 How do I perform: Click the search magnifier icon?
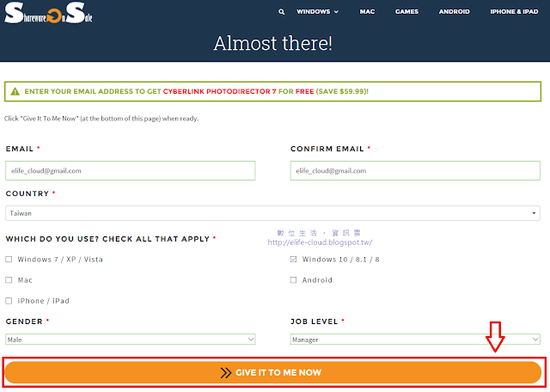coord(281,12)
